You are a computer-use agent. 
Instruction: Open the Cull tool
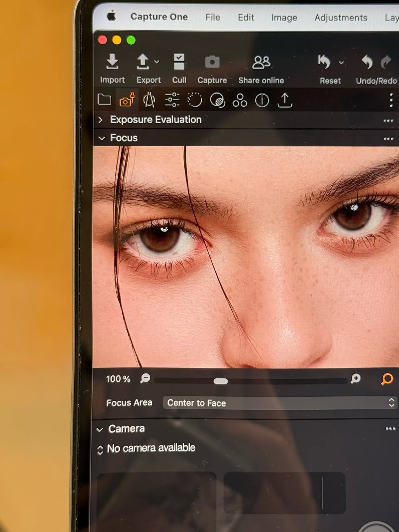(x=179, y=62)
